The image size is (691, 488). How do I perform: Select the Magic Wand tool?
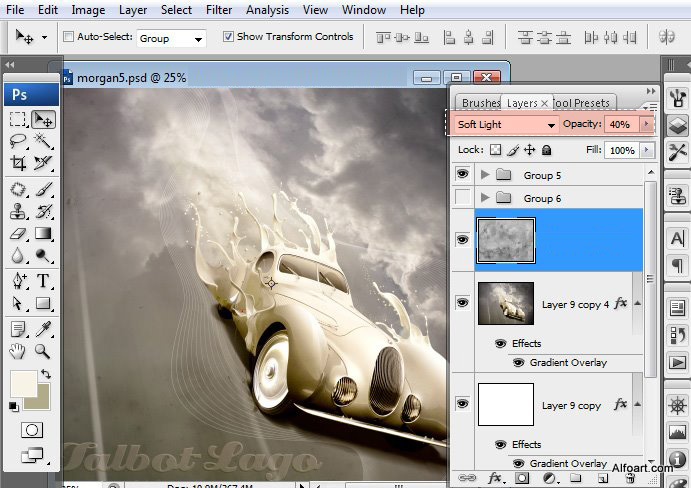coord(43,141)
